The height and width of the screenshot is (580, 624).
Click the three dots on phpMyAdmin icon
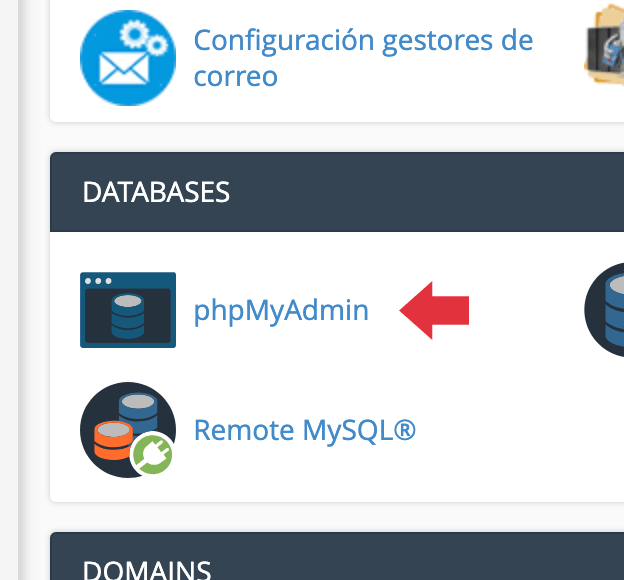98,281
